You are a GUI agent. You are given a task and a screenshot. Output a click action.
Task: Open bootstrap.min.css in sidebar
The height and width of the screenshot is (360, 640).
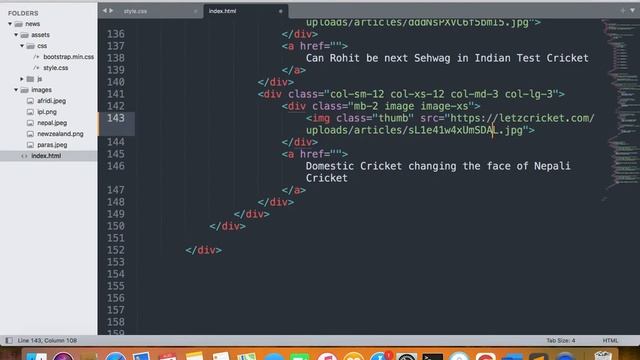[x=69, y=57]
